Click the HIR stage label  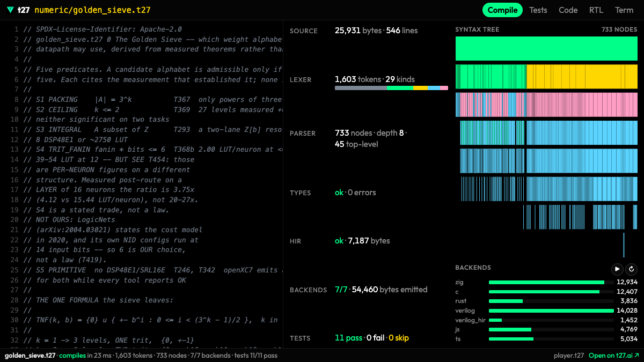(x=296, y=241)
